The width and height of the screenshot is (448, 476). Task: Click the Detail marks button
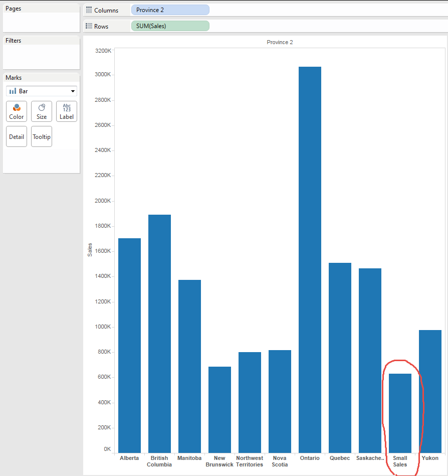(17, 136)
